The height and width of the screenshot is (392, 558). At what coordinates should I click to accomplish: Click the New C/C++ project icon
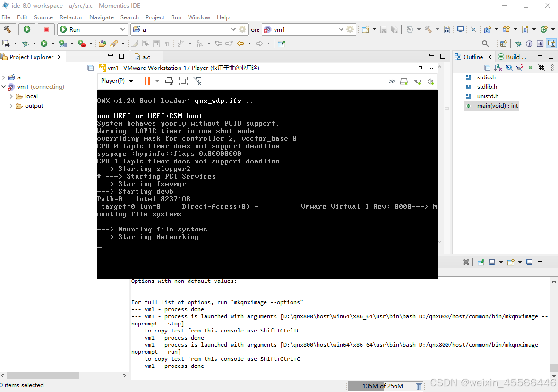click(x=488, y=30)
